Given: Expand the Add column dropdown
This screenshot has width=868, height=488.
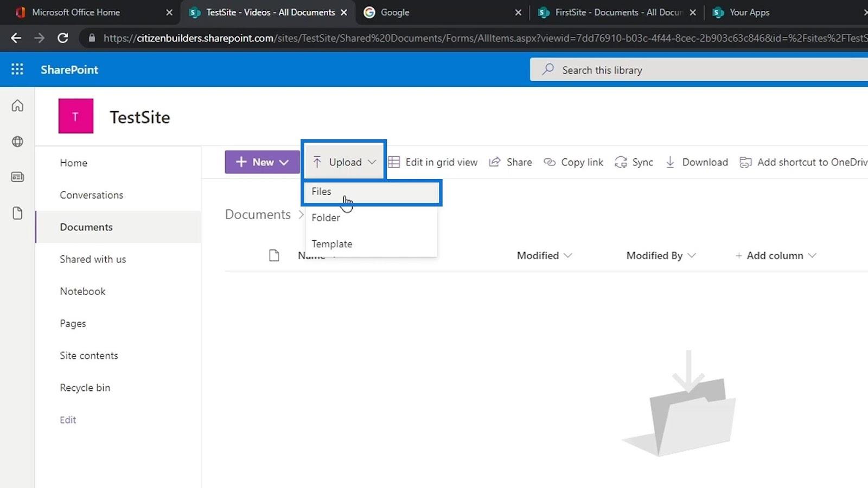Looking at the screenshot, I should click(776, 255).
